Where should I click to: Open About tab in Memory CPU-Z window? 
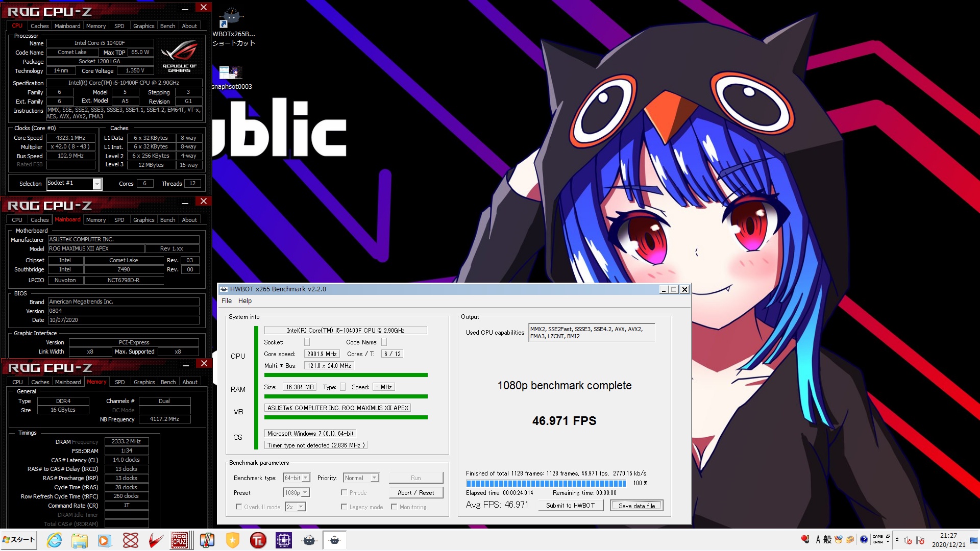click(x=190, y=382)
